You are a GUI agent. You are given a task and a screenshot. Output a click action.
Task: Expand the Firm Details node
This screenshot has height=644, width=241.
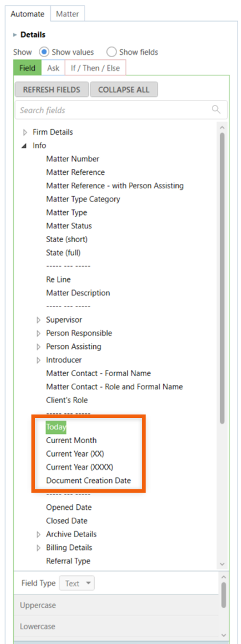[25, 132]
